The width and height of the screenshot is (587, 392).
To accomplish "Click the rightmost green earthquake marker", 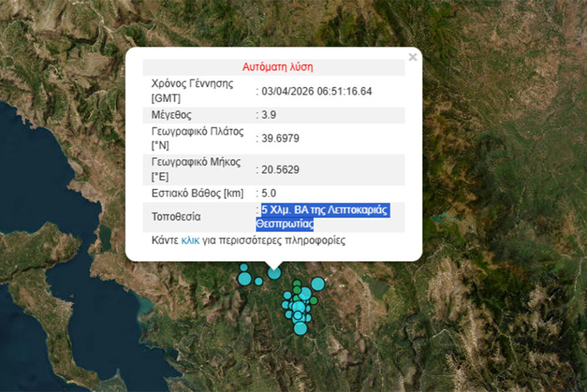I will point(314,300).
